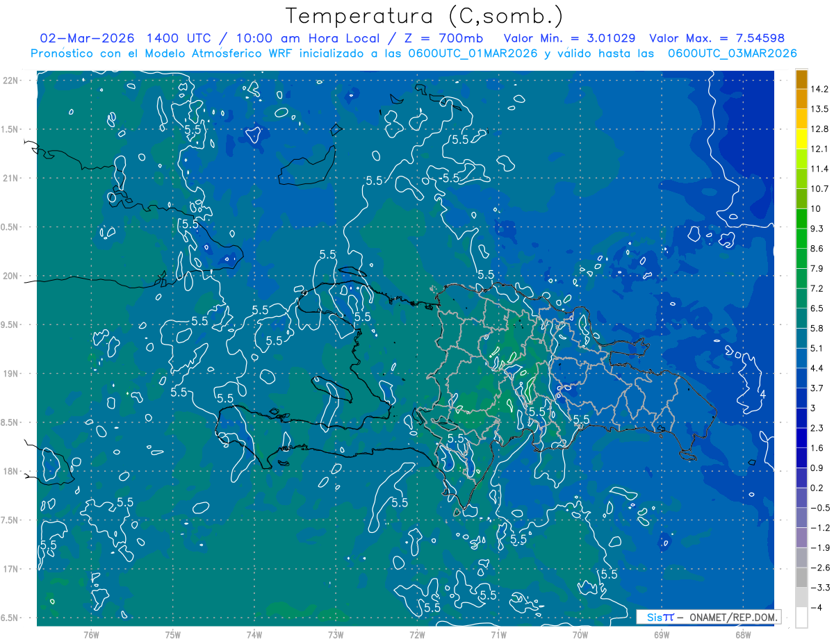
Task: Click the 76W longitude label
Action: coord(91,635)
